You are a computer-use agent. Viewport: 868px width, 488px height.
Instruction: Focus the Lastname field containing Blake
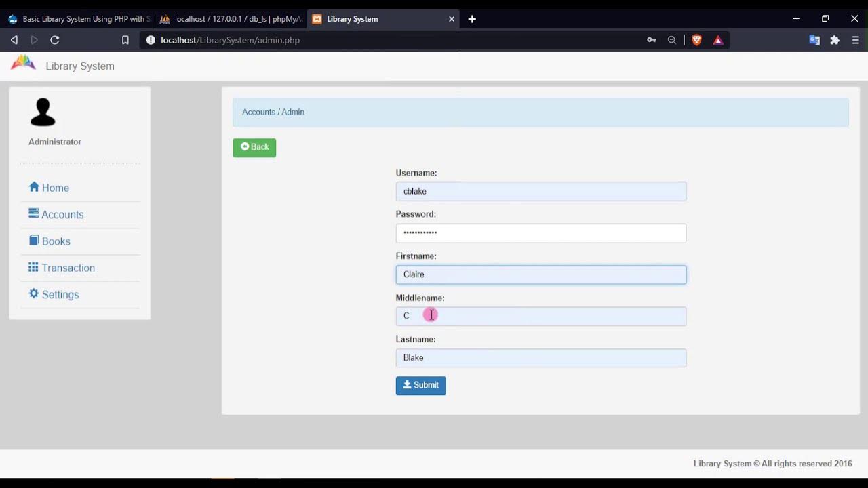point(541,358)
